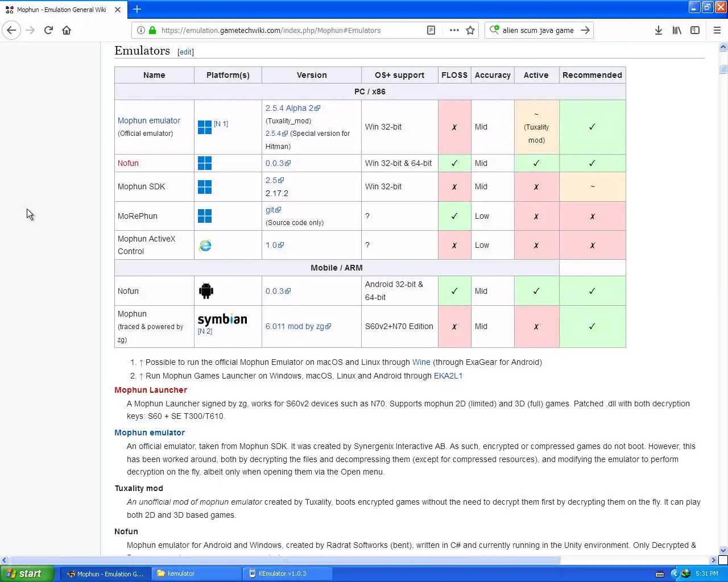Switch to KEmulator v1.0.3 taskbar item
The image size is (728, 582).
pyautogui.click(x=287, y=573)
